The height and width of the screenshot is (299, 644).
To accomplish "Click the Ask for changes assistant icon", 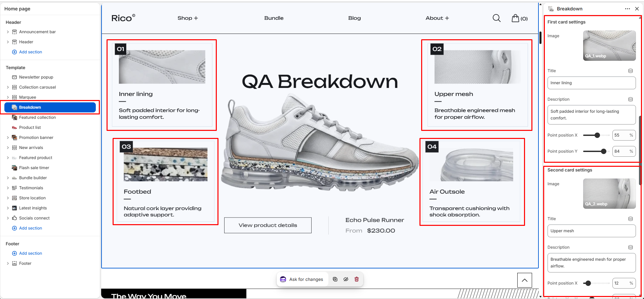I will [283, 279].
